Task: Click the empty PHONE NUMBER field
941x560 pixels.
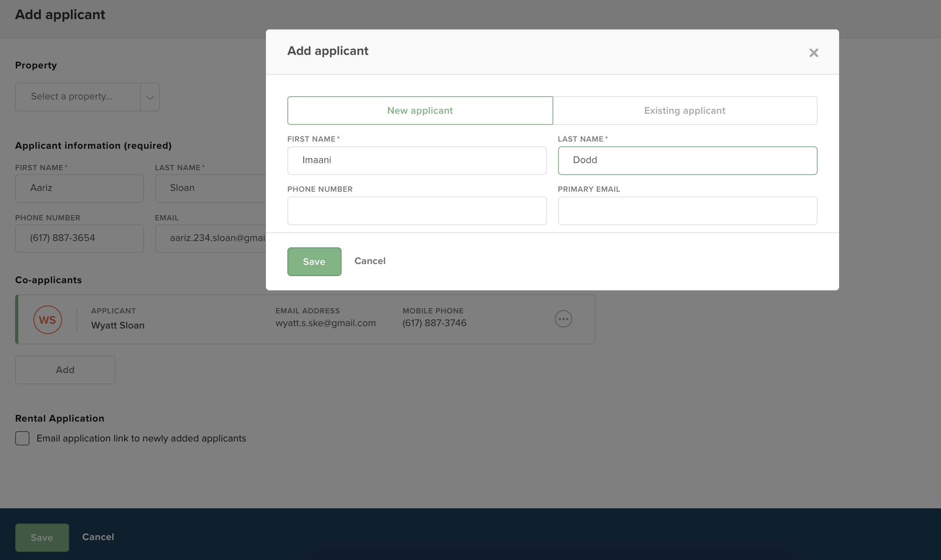Action: coord(417,210)
